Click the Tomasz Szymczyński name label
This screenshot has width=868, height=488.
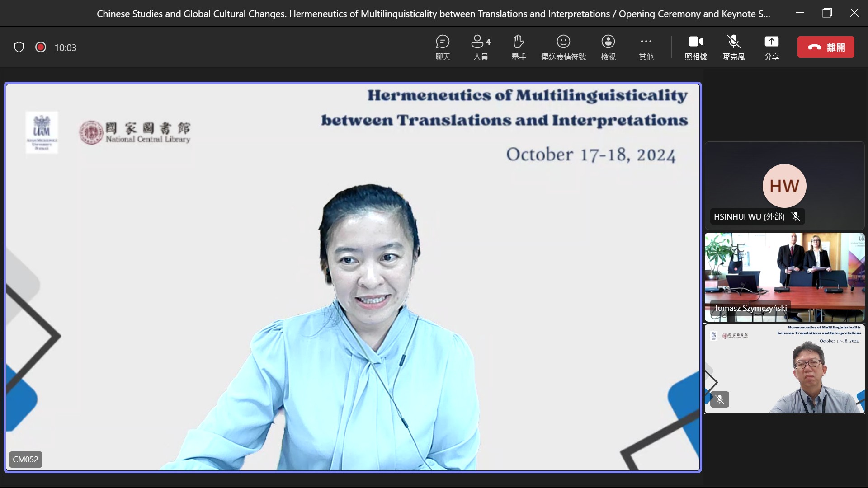(750, 308)
